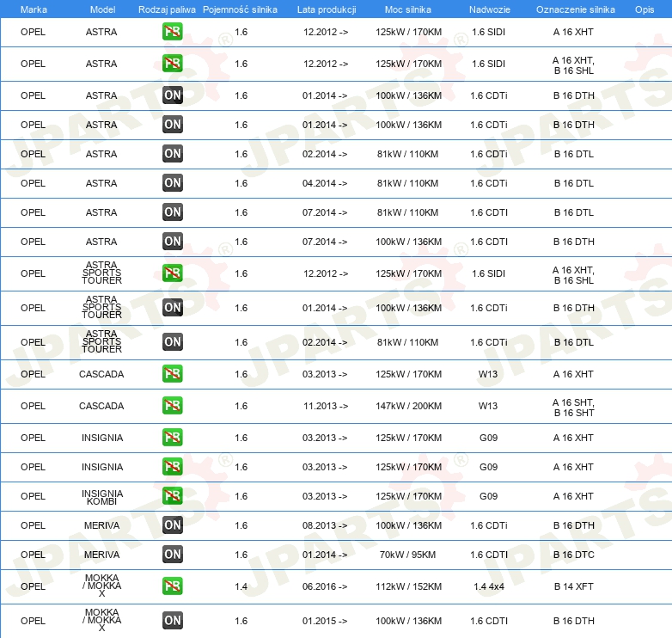
Task: Click the Opis column header
Action: pos(645,9)
